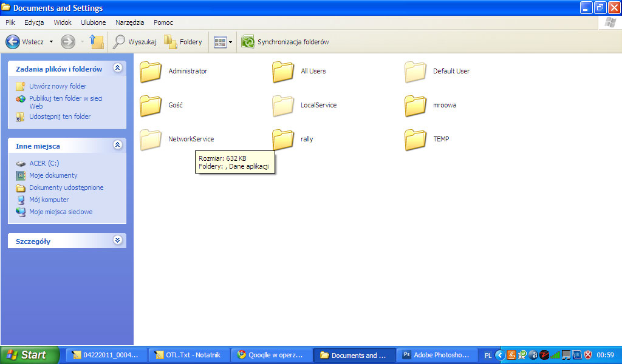Open the Wyszukaj search pane
The width and height of the screenshot is (622, 364).
point(134,42)
